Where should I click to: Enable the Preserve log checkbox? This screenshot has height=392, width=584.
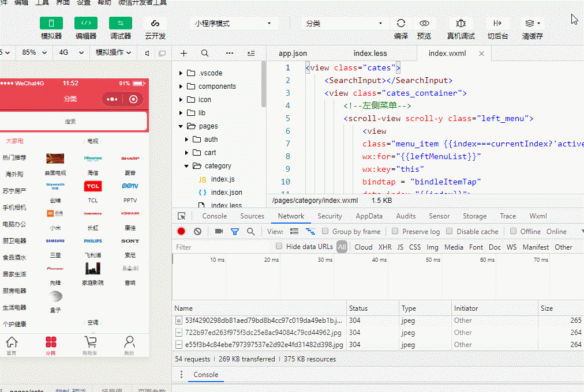(x=395, y=231)
